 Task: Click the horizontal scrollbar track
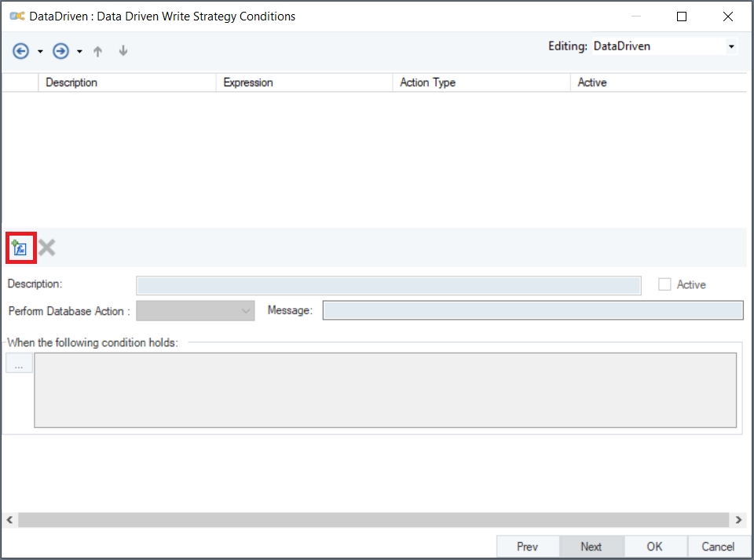point(373,520)
